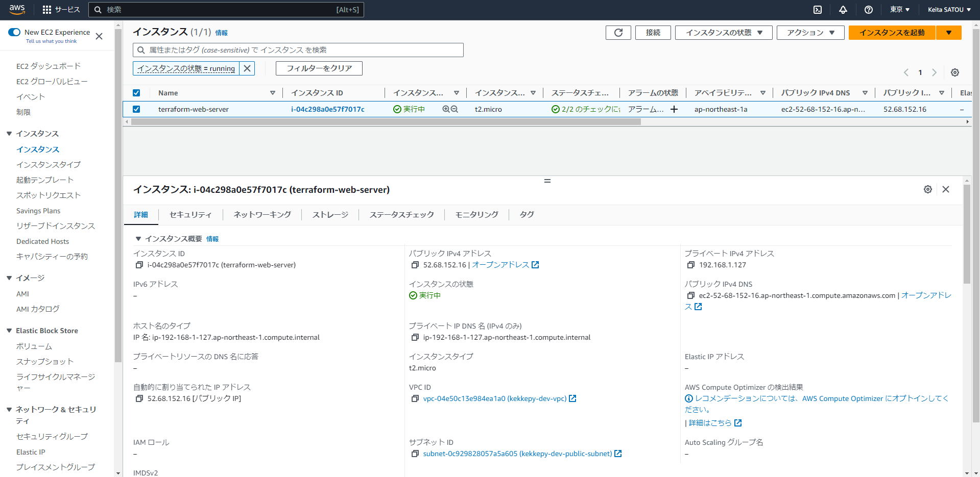Screen dimensions: 980x477
Task: Copy the auto-assigned IP address
Action: [139, 398]
